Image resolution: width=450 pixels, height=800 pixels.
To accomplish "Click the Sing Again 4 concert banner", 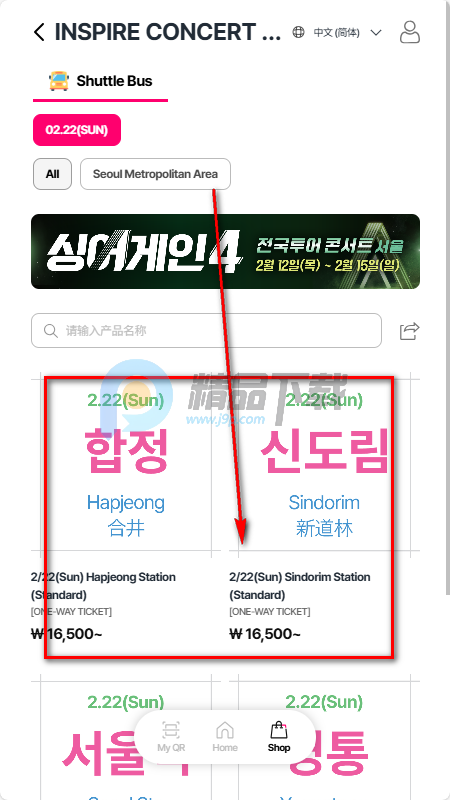I will [226, 252].
